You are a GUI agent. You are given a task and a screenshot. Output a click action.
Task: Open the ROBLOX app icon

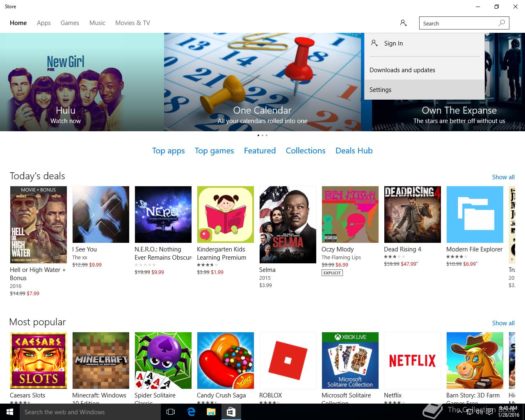click(x=288, y=361)
